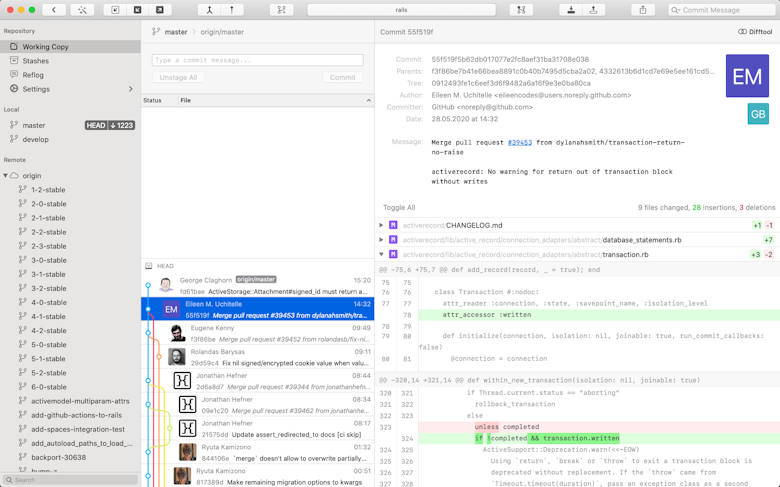Screen dimensions: 780x487
Task: Click Toggle All above file list
Action: click(399, 207)
